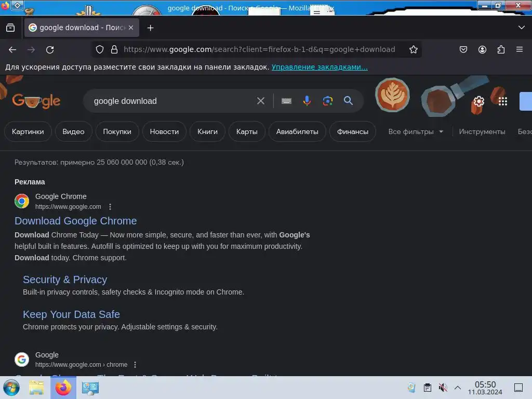This screenshot has width=532, height=399.
Task: Expand the Все фильтры dropdown
Action: [416, 131]
